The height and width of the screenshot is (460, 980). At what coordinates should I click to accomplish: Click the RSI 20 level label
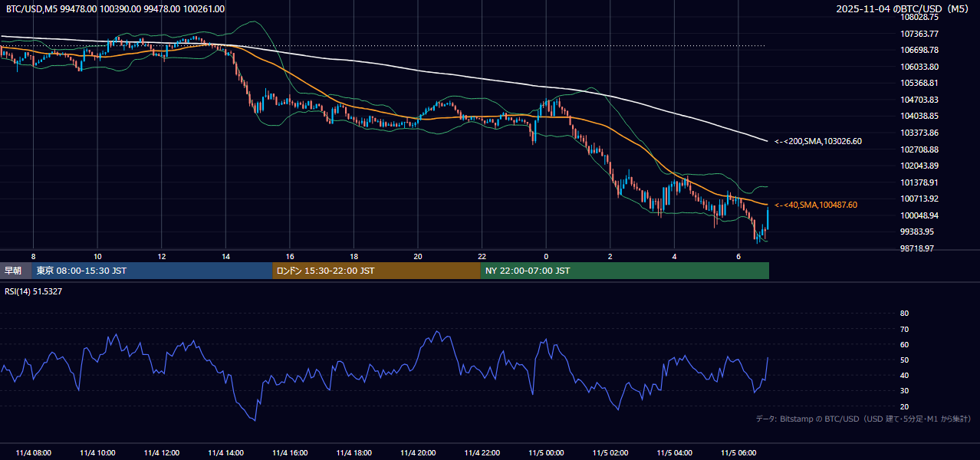click(x=904, y=406)
